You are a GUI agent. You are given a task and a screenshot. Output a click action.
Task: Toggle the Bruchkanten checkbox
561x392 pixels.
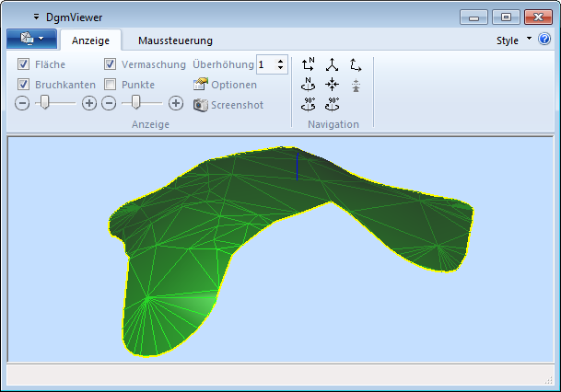[24, 84]
